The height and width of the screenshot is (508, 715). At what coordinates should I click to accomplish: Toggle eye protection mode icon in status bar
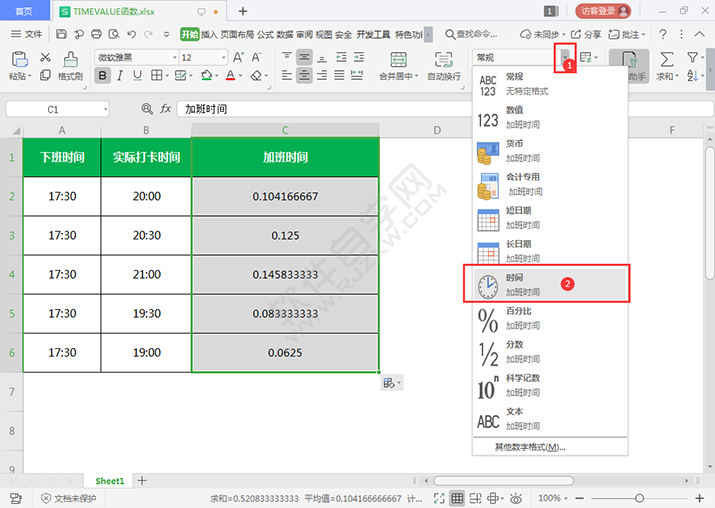click(x=516, y=498)
